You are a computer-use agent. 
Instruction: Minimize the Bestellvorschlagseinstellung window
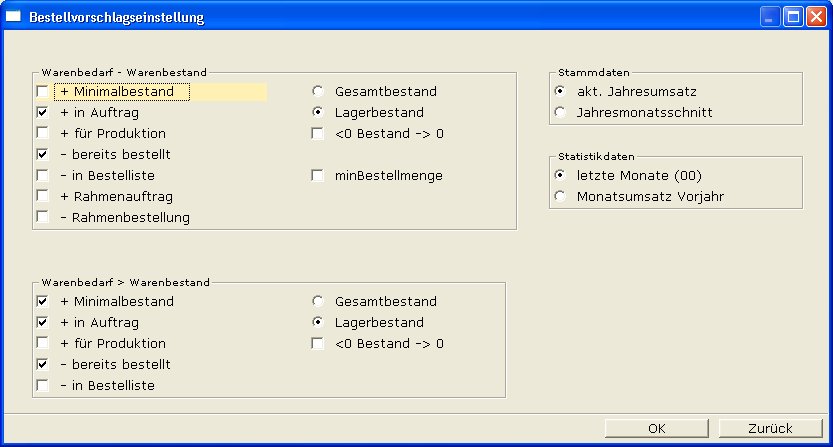tap(769, 17)
